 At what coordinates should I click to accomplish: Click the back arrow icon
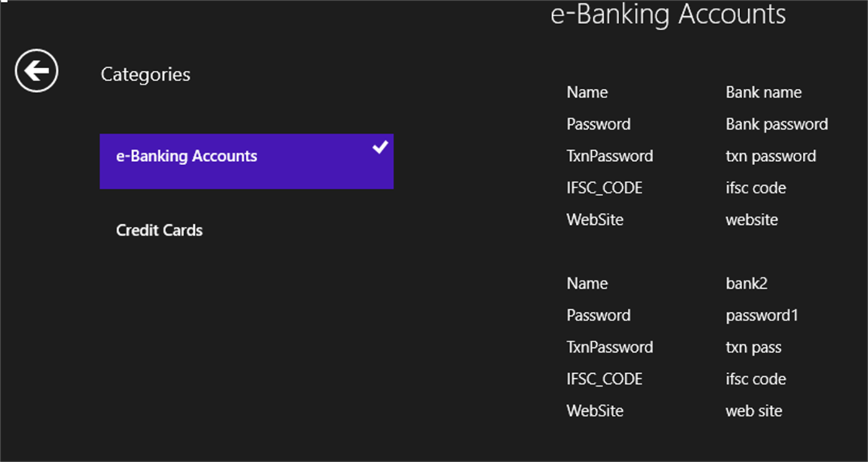[36, 70]
